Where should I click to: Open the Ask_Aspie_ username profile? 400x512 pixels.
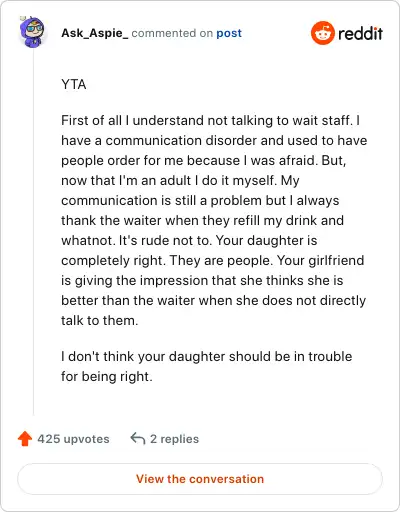tap(95, 33)
